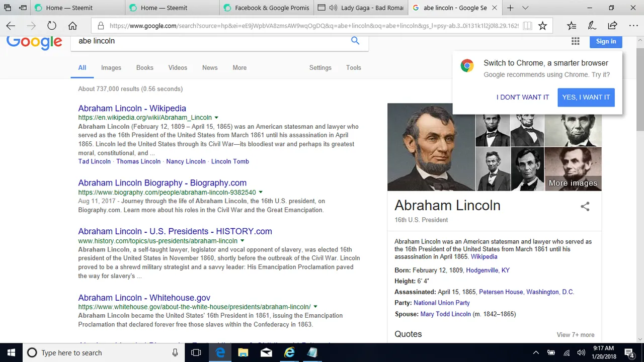Open a new tab with the plus icon
Screen dimensions: 644x362
510,8
